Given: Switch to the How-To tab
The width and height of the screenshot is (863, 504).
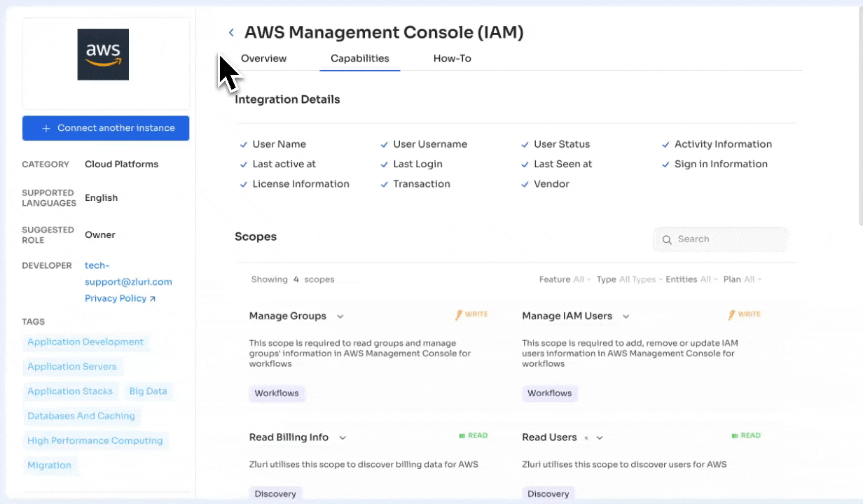Looking at the screenshot, I should point(452,59).
